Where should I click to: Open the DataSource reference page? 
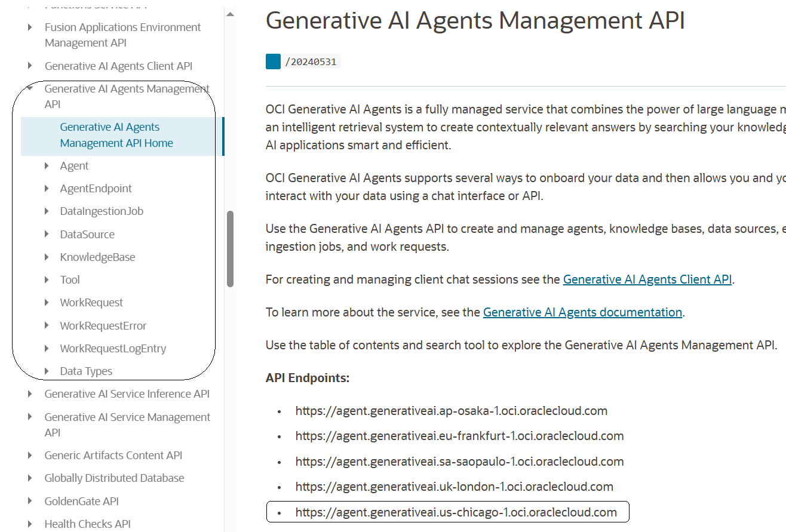[x=87, y=235]
